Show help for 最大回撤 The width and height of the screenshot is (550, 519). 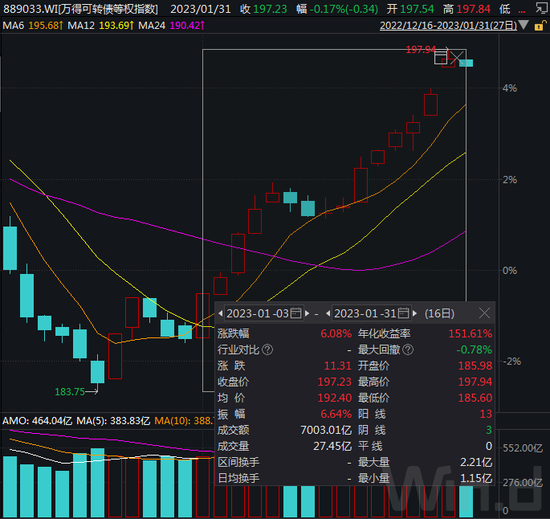(x=408, y=349)
